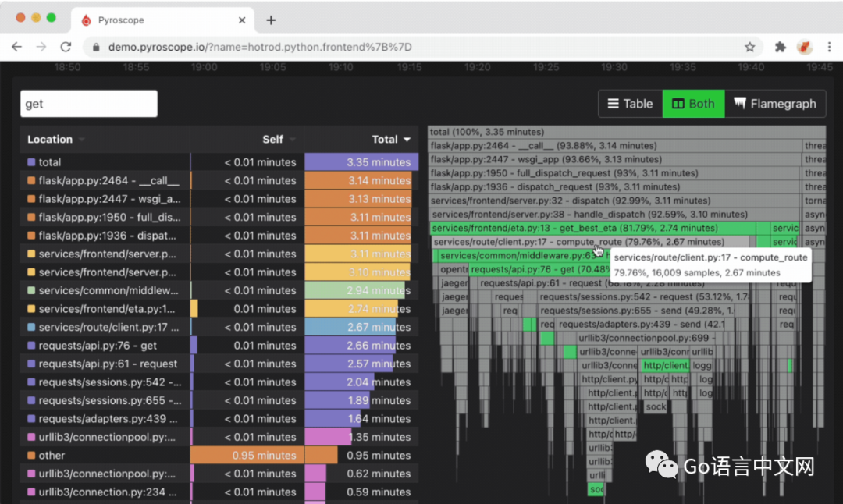Close the Pyroscope browser tab
This screenshot has width=843, height=504.
243,20
